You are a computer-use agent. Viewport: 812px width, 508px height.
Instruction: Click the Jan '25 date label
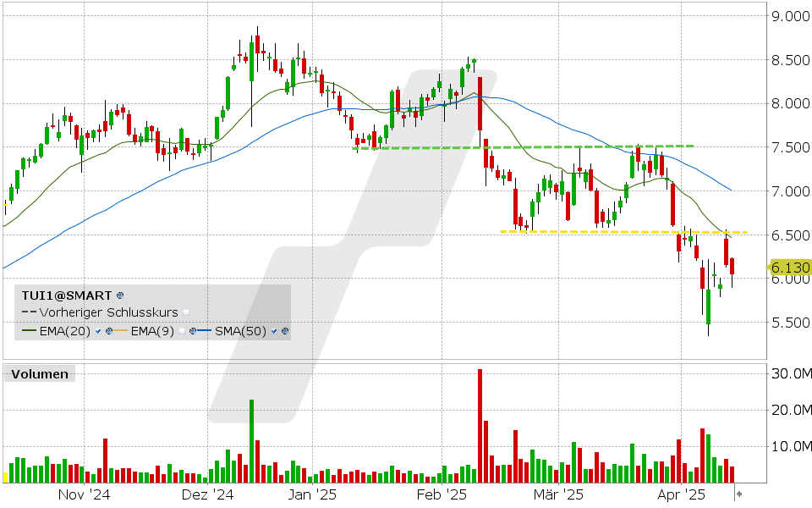312,494
